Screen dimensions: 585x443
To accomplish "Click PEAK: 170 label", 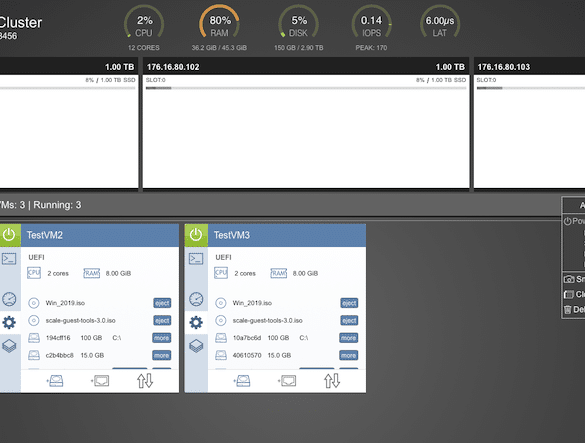I will [x=371, y=48].
